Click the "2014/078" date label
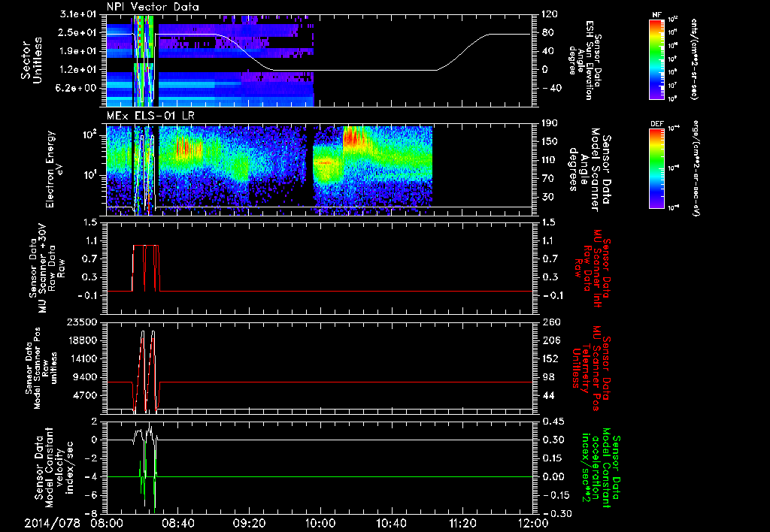This screenshot has width=770, height=532. pos(53,523)
